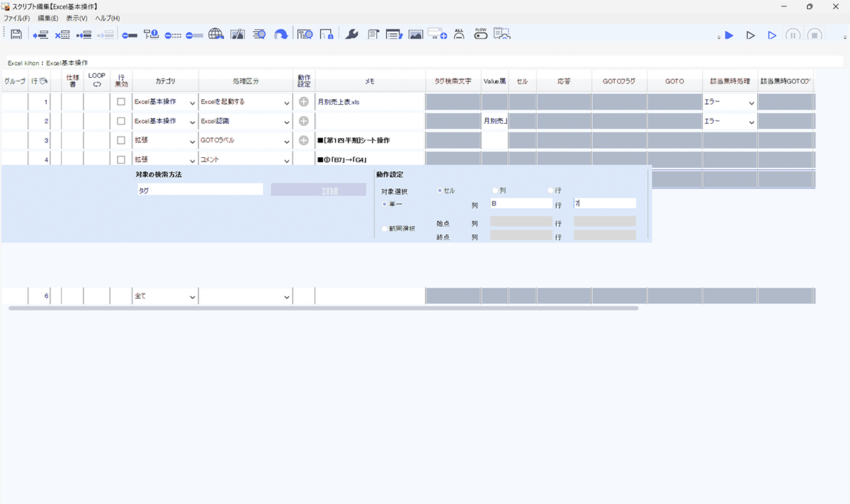Image resolution: width=850 pixels, height=504 pixels.
Task: Open row 1 カテゴリ dropdown Excel基本操作
Action: (164, 102)
